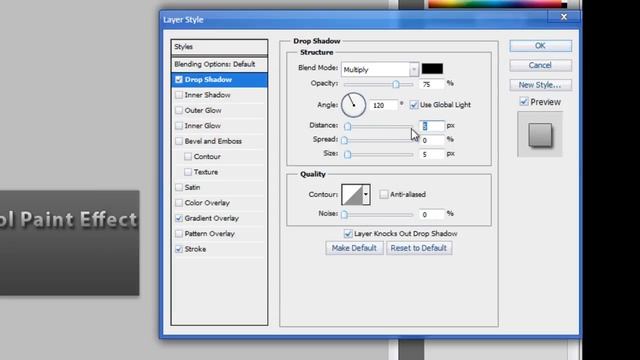Viewport: 640px width, 360px height.
Task: Open the Contour picker dropdown arrow
Action: click(x=366, y=194)
